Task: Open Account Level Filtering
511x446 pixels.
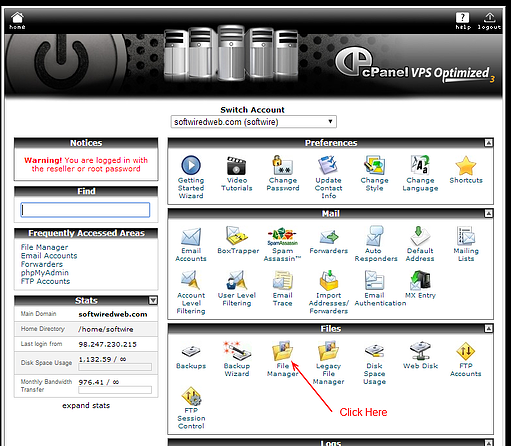Action: tap(191, 281)
